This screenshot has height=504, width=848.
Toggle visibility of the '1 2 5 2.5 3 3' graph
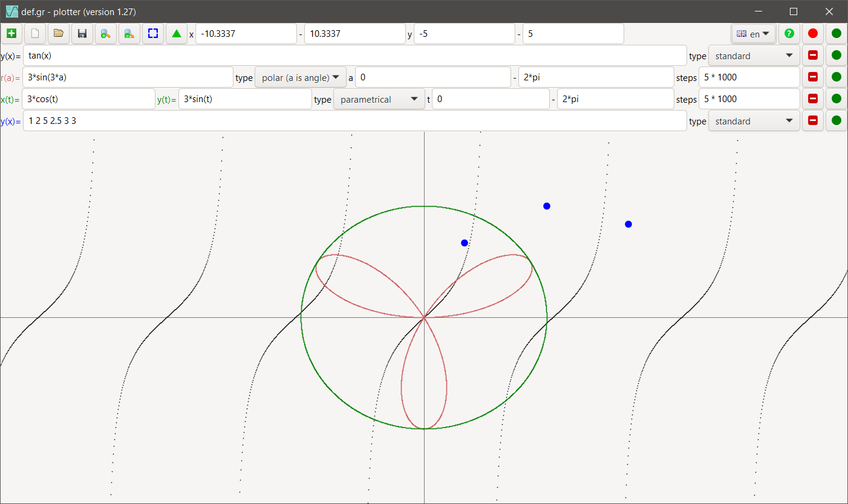click(x=837, y=121)
